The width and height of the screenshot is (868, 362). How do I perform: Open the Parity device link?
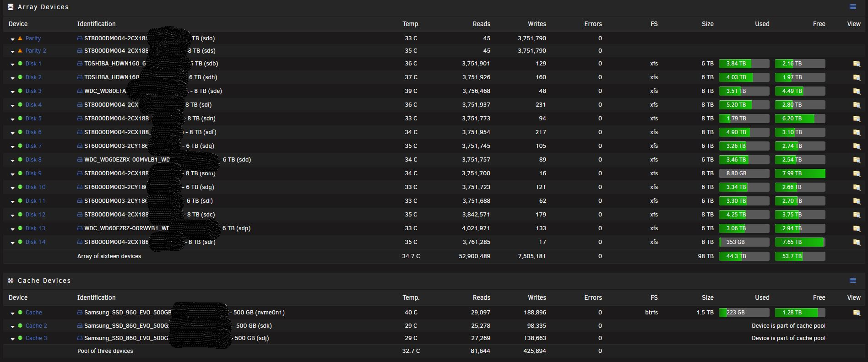[33, 38]
